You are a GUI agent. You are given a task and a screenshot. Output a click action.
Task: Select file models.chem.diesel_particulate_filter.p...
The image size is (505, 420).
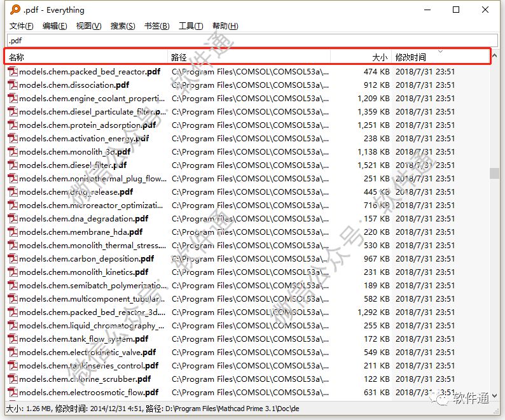(92, 111)
